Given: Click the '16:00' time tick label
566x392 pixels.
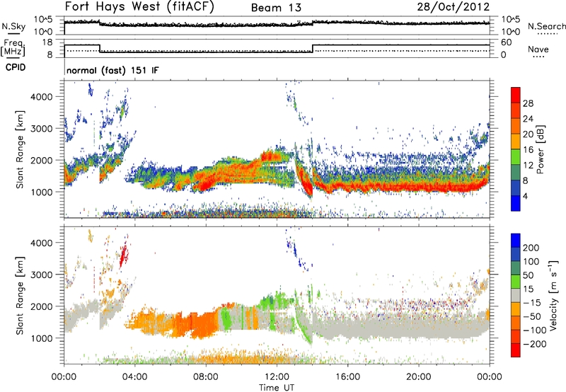Looking at the screenshot, I should (x=347, y=377).
